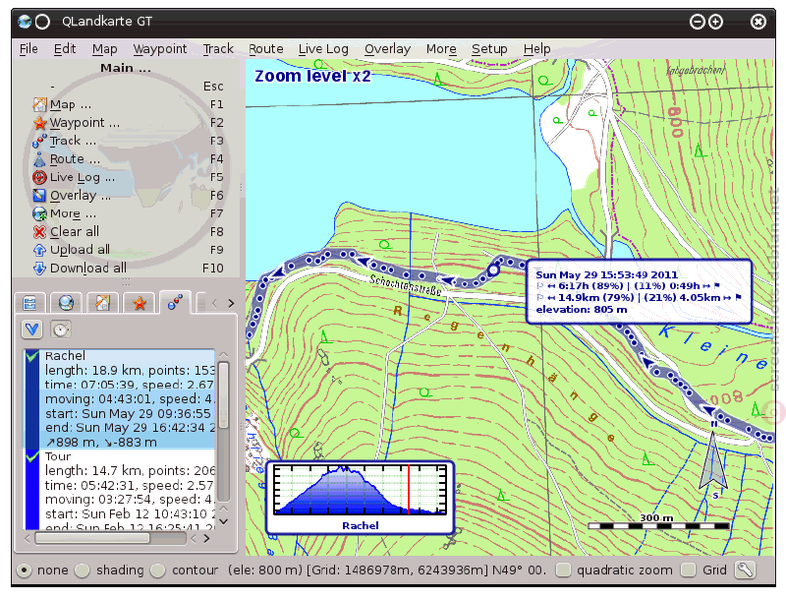786x600 pixels.
Task: Open the Setup menu
Action: point(489,49)
